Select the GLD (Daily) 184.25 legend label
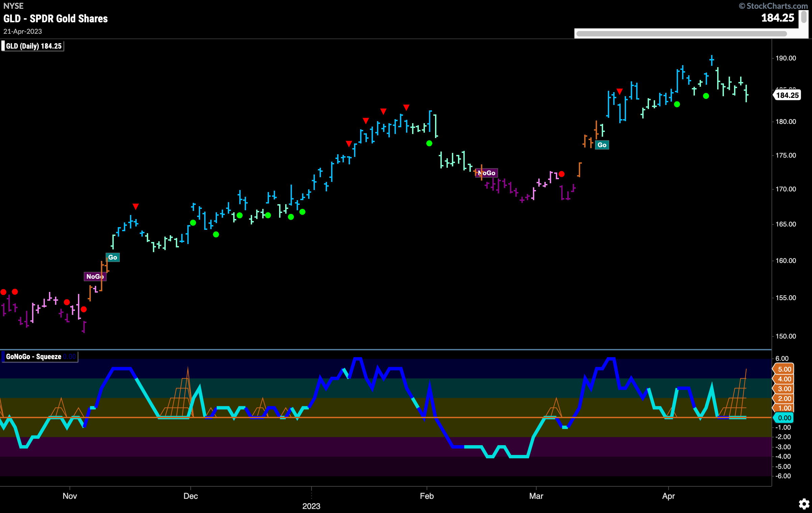Image resolution: width=812 pixels, height=513 pixels. [x=33, y=46]
